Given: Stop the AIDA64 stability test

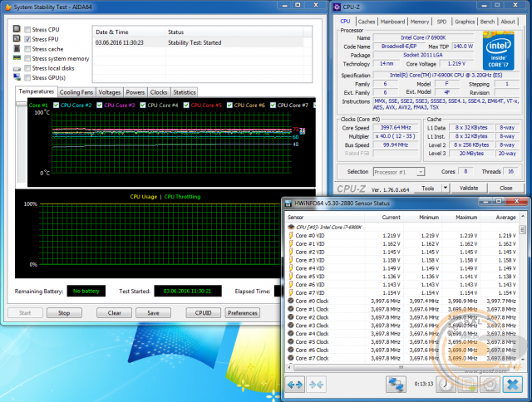Looking at the screenshot, I should [64, 313].
